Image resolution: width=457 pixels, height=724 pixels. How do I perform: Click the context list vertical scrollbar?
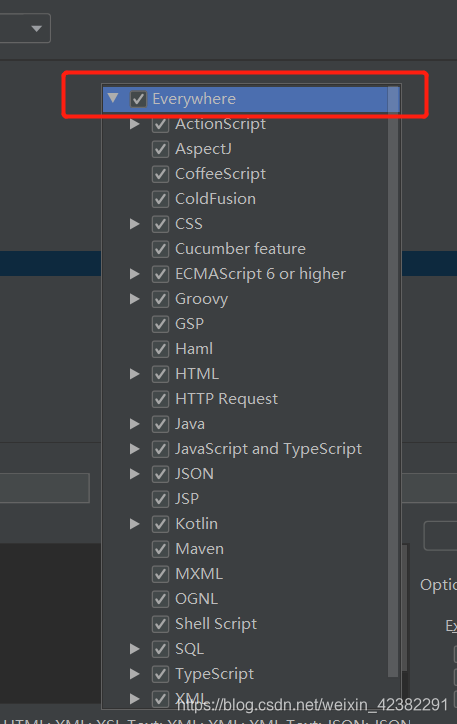(393, 381)
